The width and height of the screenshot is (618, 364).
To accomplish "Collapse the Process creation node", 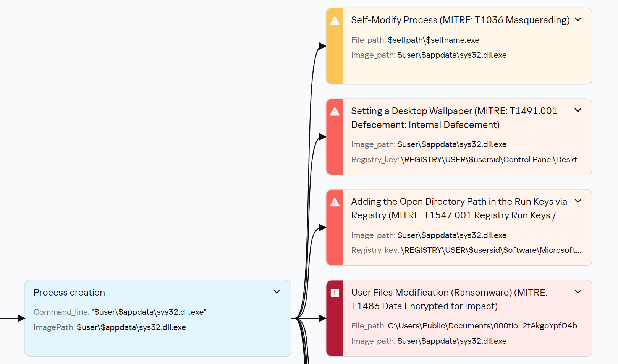I will click(277, 291).
